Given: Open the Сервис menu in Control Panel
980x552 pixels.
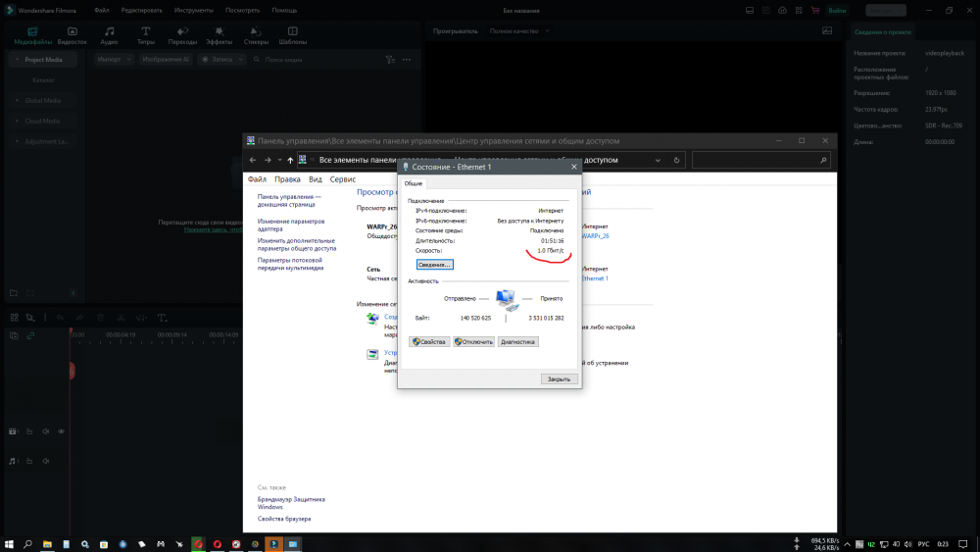Looking at the screenshot, I should [x=343, y=180].
